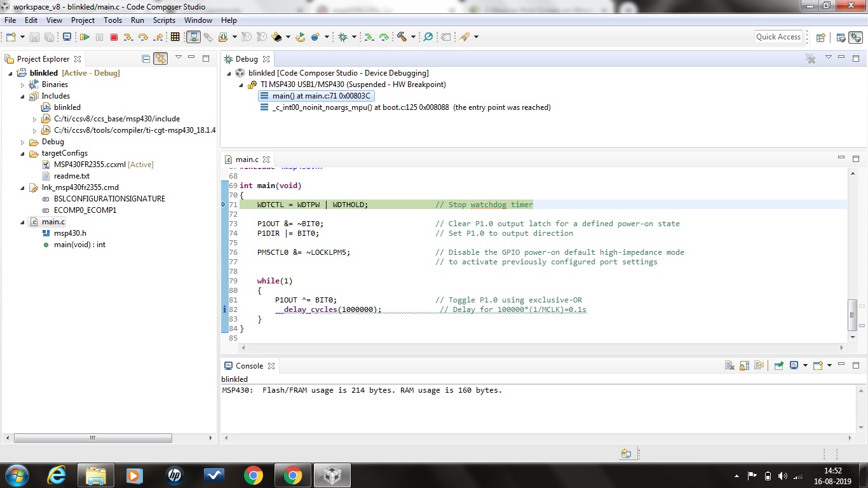Image resolution: width=868 pixels, height=488 pixels.
Task: Click the Quick Access search field
Action: point(778,37)
